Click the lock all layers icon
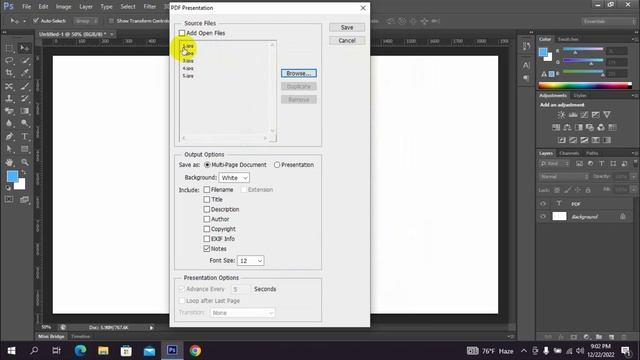This screenshot has height=360, width=640. point(588,190)
